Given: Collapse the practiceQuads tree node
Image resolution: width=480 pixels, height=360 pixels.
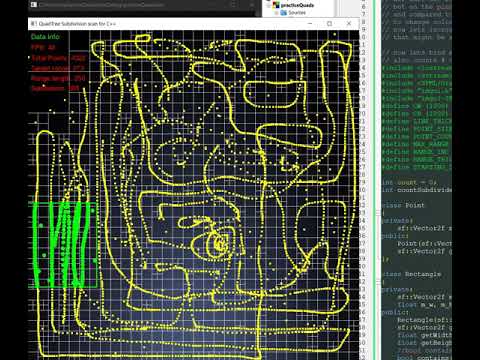Looking at the screenshot, I should [269, 5].
